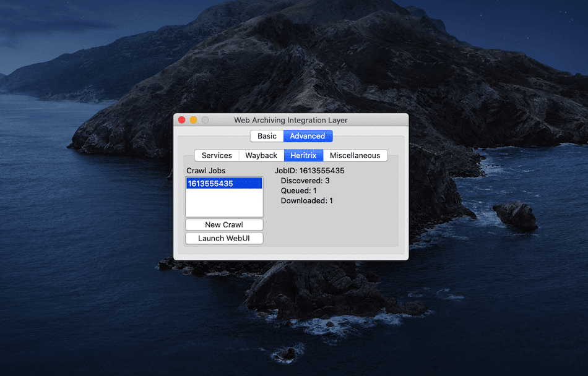Minimize the window with the yellow button

194,120
